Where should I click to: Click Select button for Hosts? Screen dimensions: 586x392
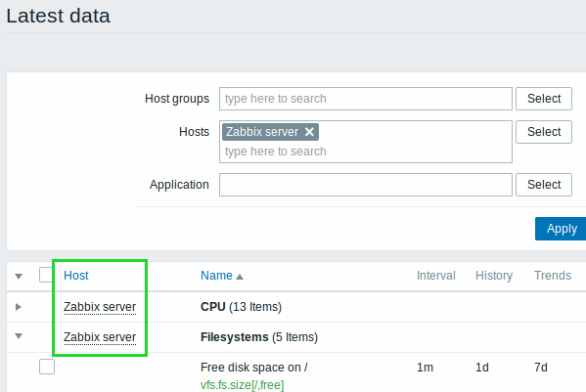[x=544, y=132]
